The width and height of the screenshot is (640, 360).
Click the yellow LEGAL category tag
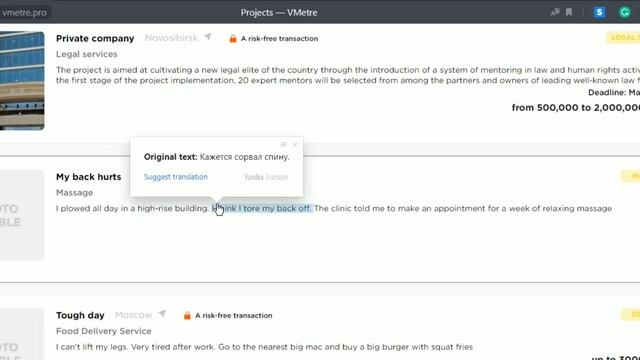(x=623, y=38)
